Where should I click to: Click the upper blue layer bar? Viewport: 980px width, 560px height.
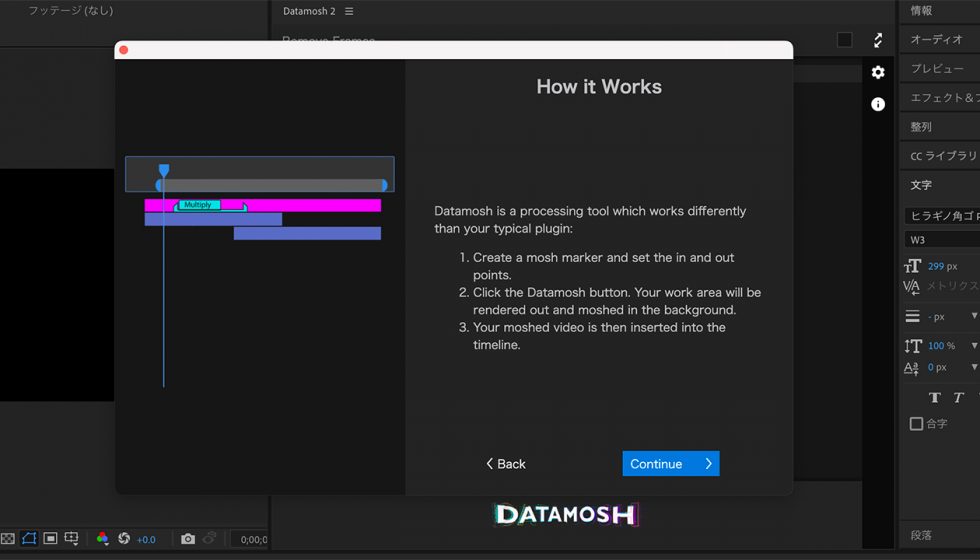click(x=213, y=219)
